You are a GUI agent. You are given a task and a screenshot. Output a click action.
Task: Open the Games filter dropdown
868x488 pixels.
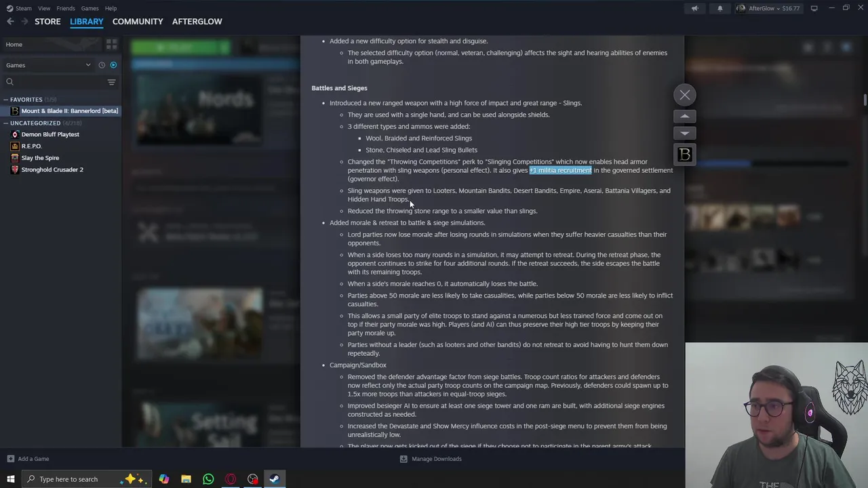tap(48, 65)
